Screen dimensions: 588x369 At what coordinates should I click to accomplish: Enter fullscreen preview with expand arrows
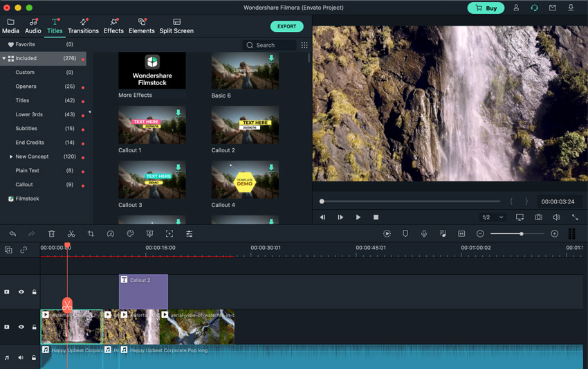click(x=575, y=217)
